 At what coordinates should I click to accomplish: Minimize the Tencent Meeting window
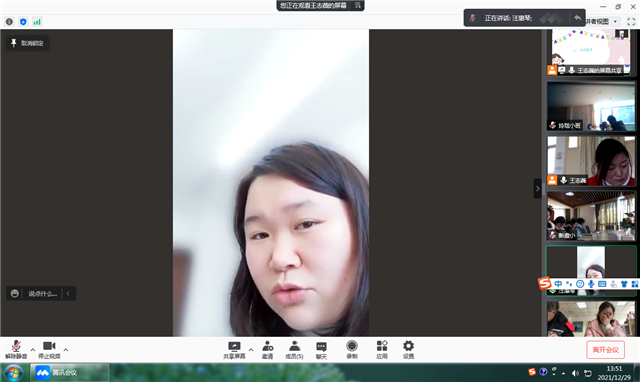point(603,7)
